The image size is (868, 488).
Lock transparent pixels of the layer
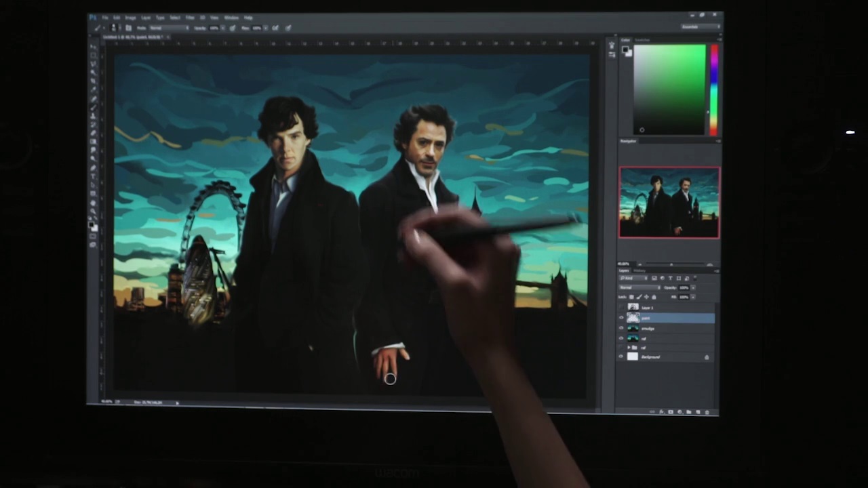pos(631,297)
